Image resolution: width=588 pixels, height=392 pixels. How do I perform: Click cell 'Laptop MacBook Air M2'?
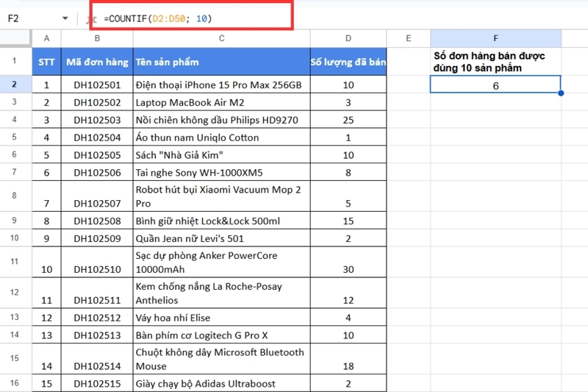(222, 102)
